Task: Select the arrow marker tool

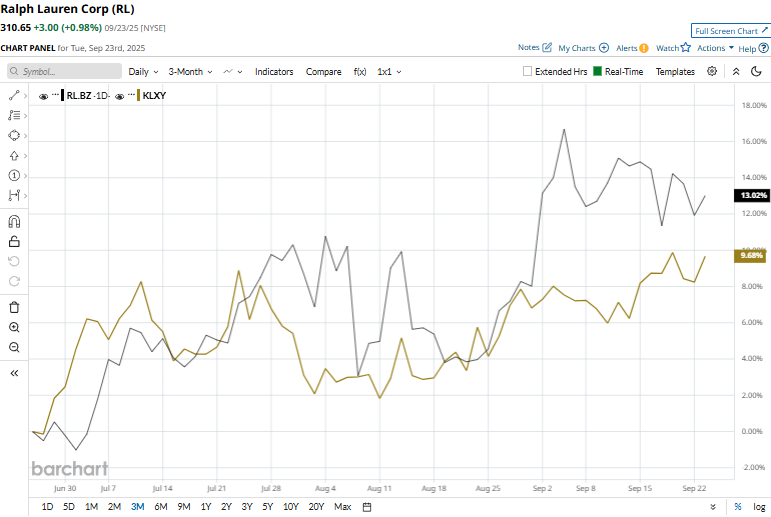Action: point(14,155)
